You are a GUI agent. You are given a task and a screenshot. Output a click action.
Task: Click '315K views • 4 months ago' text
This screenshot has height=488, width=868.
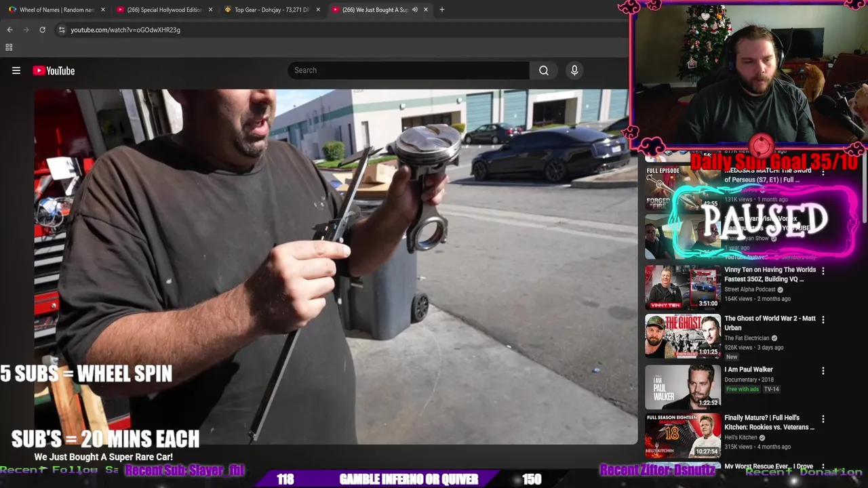tap(757, 447)
